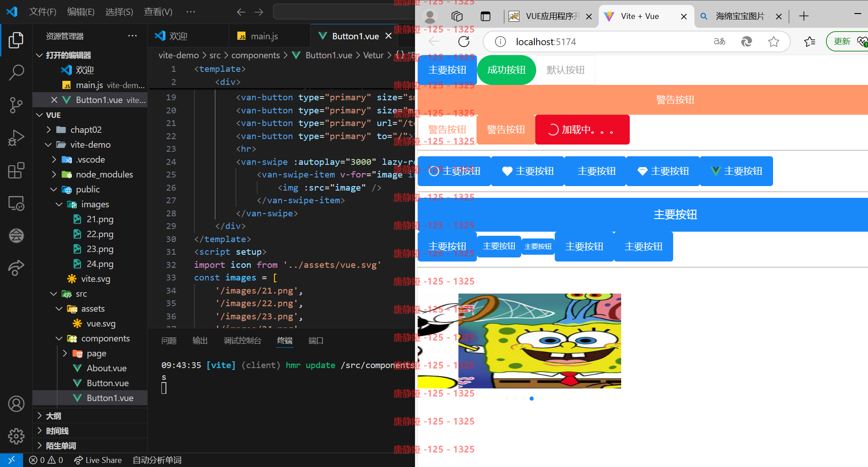Close the Button1.vue editor tab
Viewport: 868px width, 467px height.
click(388, 36)
